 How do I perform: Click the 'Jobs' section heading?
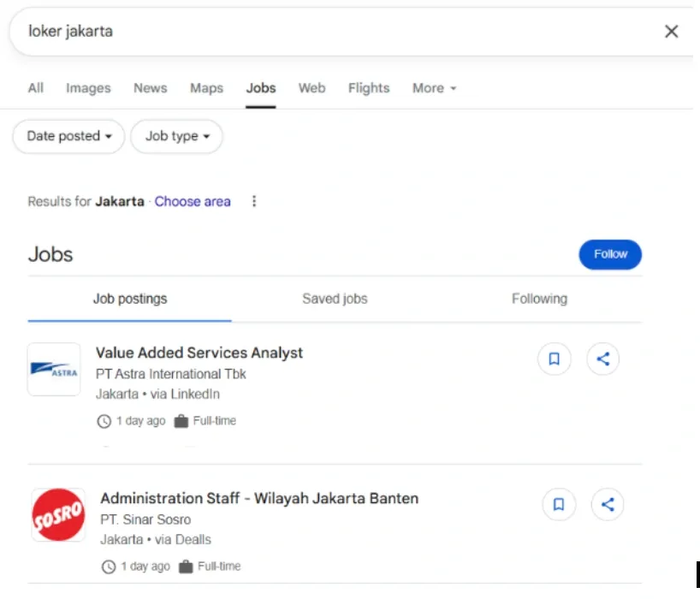pyautogui.click(x=50, y=254)
